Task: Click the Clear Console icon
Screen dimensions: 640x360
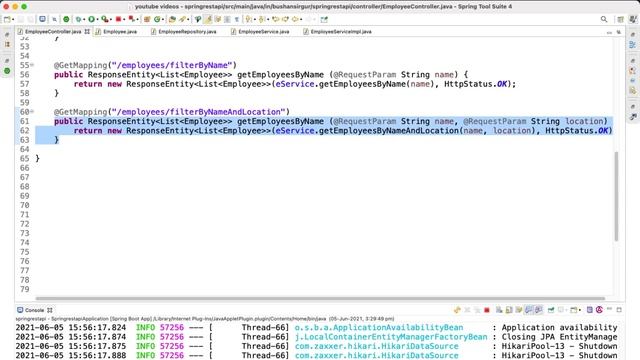Action: (499, 310)
